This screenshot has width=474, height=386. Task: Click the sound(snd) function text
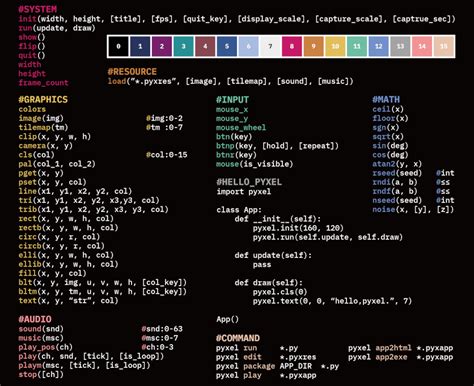pos(41,329)
